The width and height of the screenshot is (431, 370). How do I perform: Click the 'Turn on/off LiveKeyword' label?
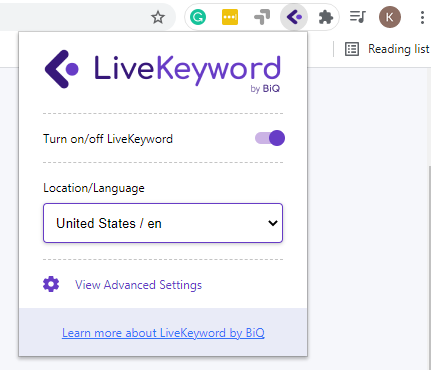pyautogui.click(x=108, y=139)
